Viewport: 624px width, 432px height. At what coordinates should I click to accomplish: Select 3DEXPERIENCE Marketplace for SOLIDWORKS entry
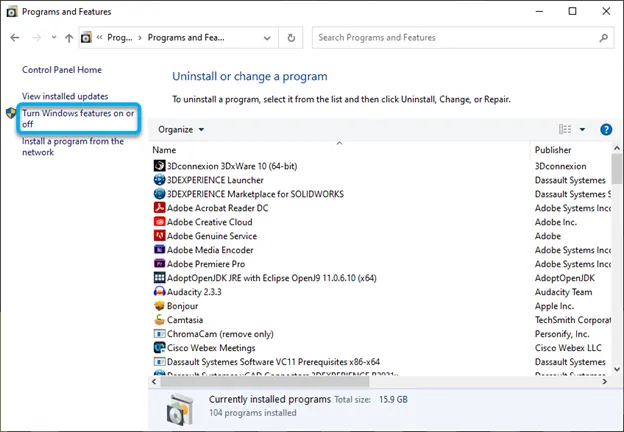tap(255, 194)
